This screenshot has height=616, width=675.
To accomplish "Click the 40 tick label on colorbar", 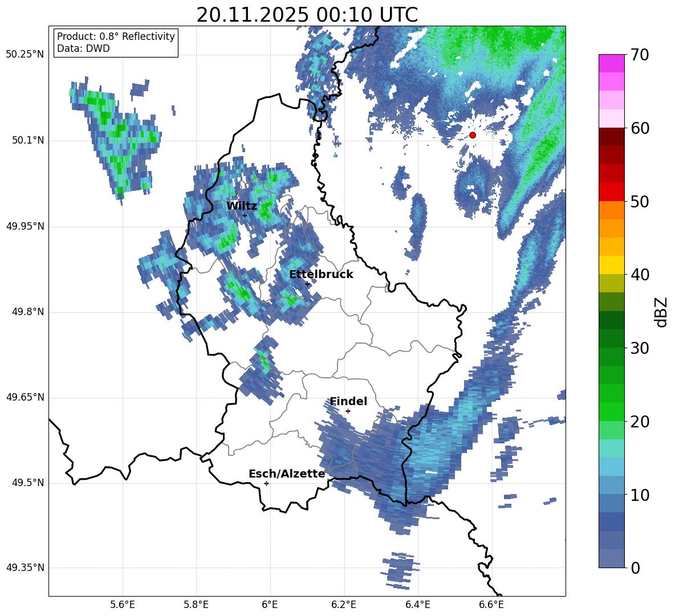I will tap(640, 275).
